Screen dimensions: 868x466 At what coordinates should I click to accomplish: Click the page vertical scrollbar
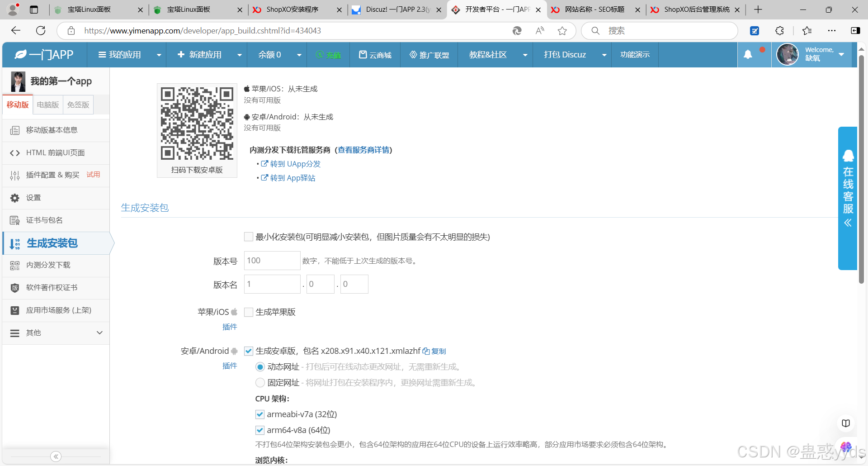(x=862, y=170)
